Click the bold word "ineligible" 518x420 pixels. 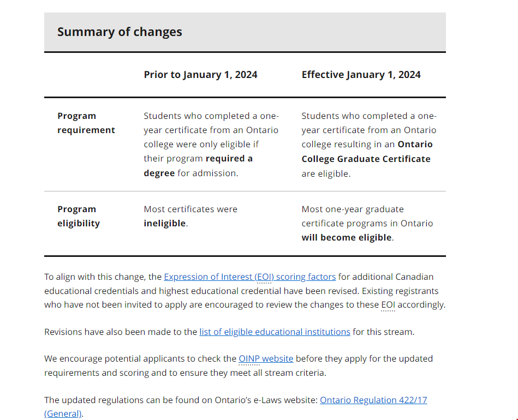coord(165,223)
